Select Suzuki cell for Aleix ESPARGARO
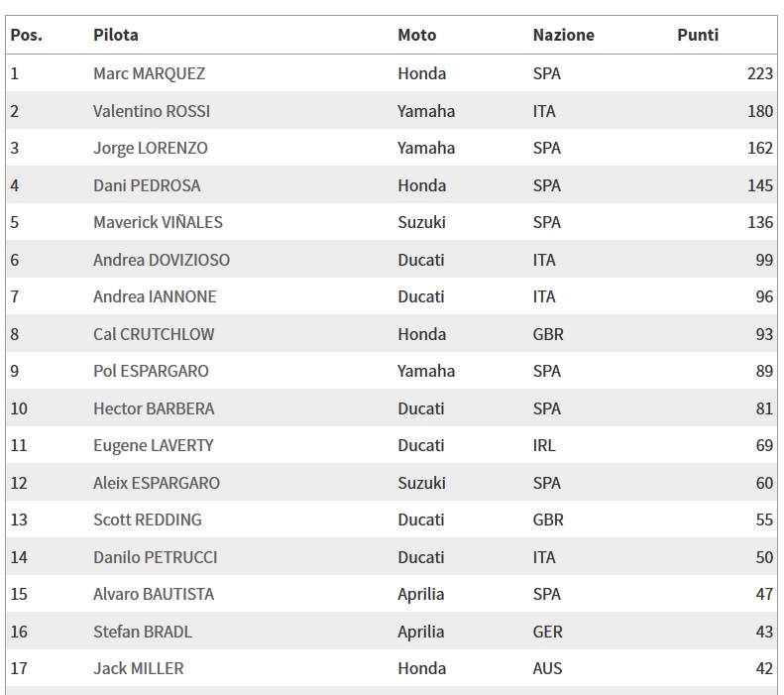The image size is (784, 695). 421,483
